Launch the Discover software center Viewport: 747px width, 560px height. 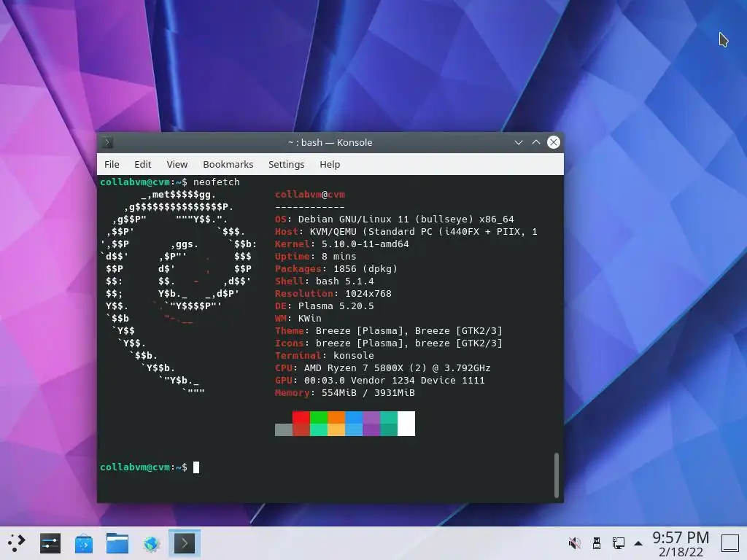(x=84, y=543)
